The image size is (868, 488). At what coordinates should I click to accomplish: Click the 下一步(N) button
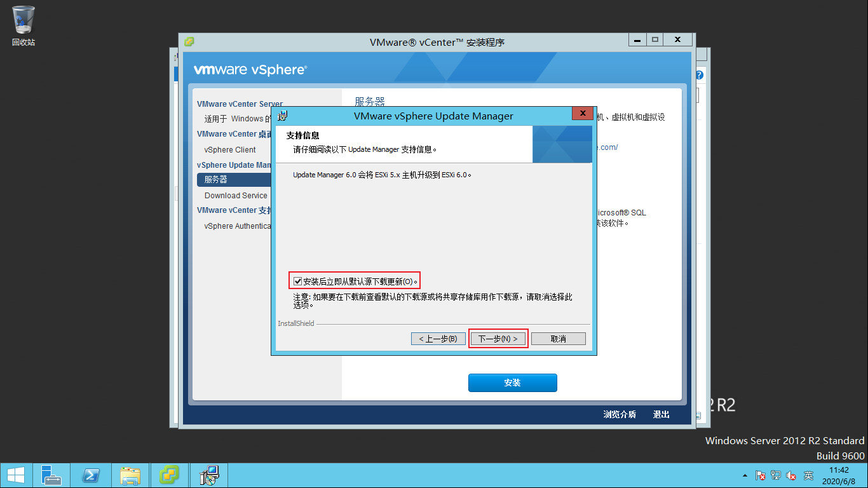click(498, 338)
